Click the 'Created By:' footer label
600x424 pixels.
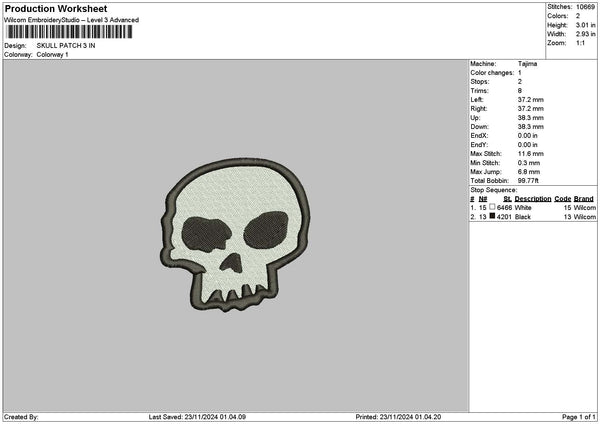tap(21, 417)
